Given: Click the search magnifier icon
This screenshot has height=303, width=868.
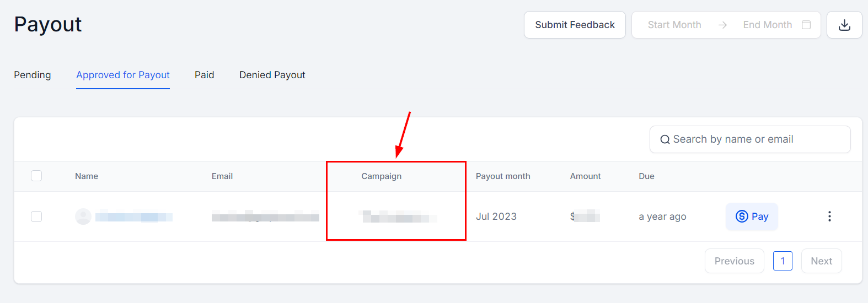Looking at the screenshot, I should 665,140.
